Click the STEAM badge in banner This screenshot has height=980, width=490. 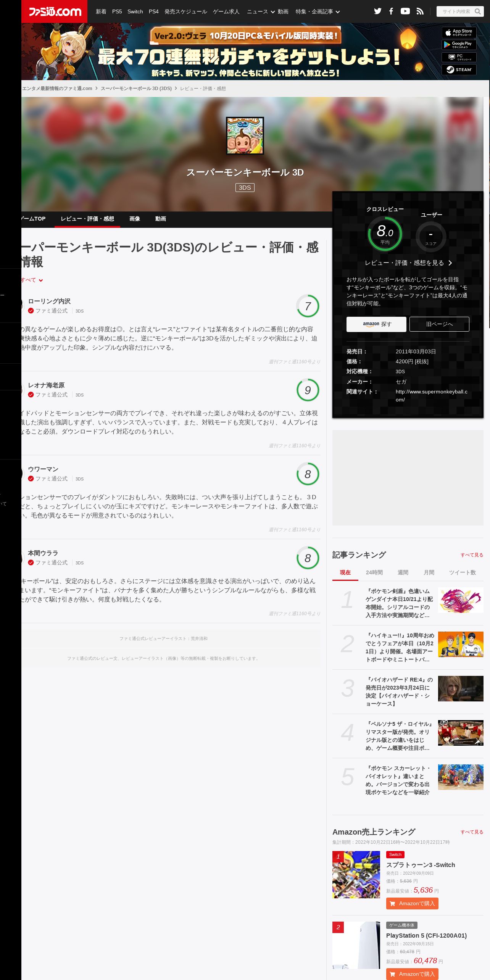coord(459,69)
